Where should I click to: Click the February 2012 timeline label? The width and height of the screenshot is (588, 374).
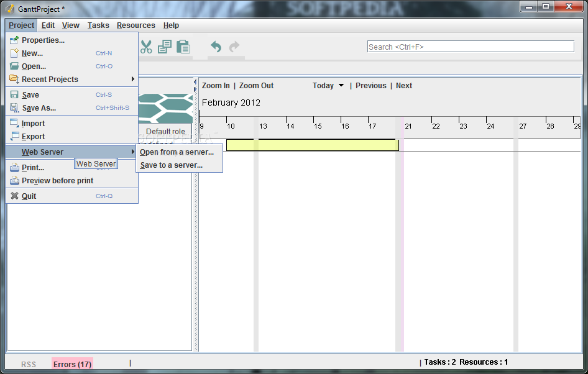[231, 103]
